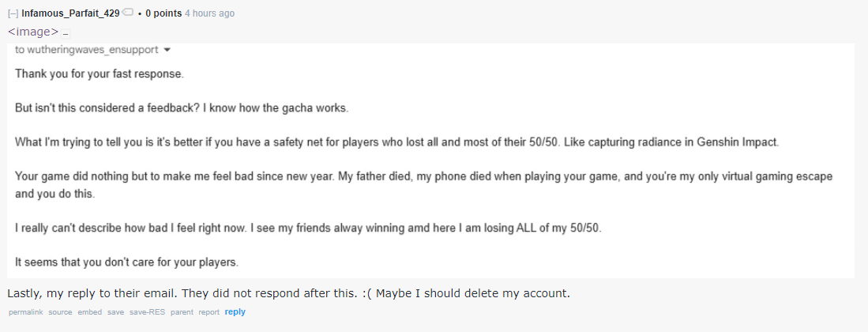View the comment source
This screenshot has height=332, width=868.
click(x=60, y=312)
